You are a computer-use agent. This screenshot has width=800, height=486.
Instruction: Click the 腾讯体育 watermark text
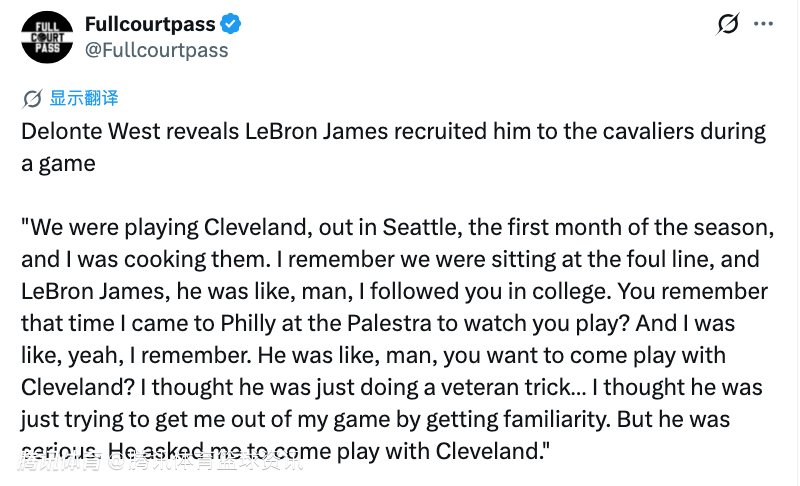(x=59, y=462)
